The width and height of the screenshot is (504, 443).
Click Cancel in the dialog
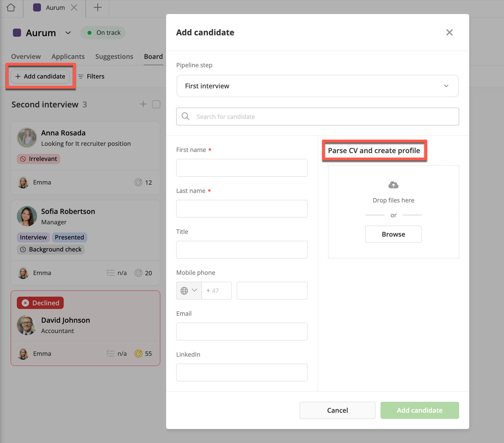tap(337, 410)
